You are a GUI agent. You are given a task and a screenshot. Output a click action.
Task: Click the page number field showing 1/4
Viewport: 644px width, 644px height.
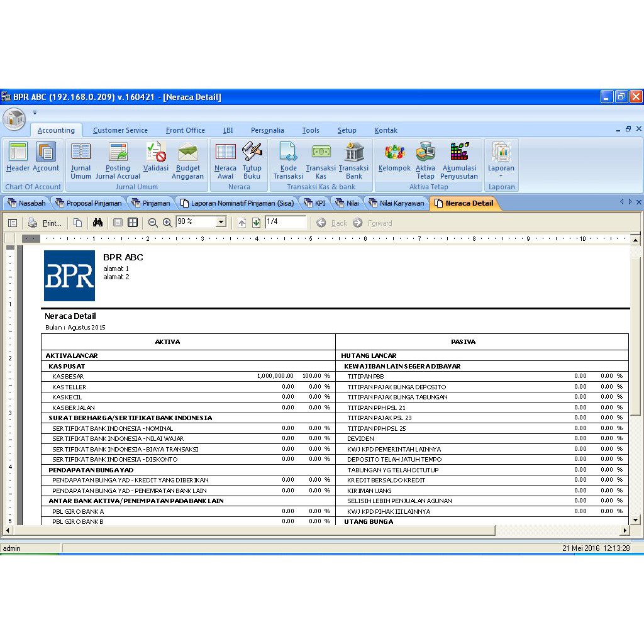point(285,222)
